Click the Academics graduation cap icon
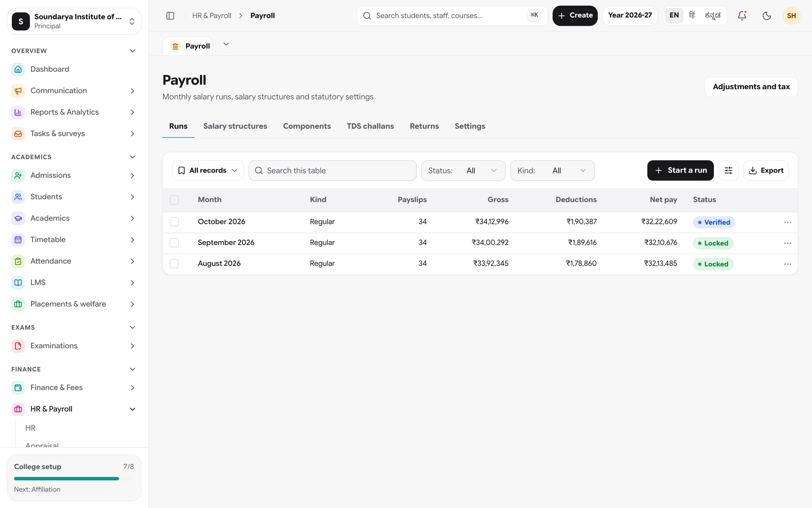Viewport: 812px width, 508px height. click(18, 218)
